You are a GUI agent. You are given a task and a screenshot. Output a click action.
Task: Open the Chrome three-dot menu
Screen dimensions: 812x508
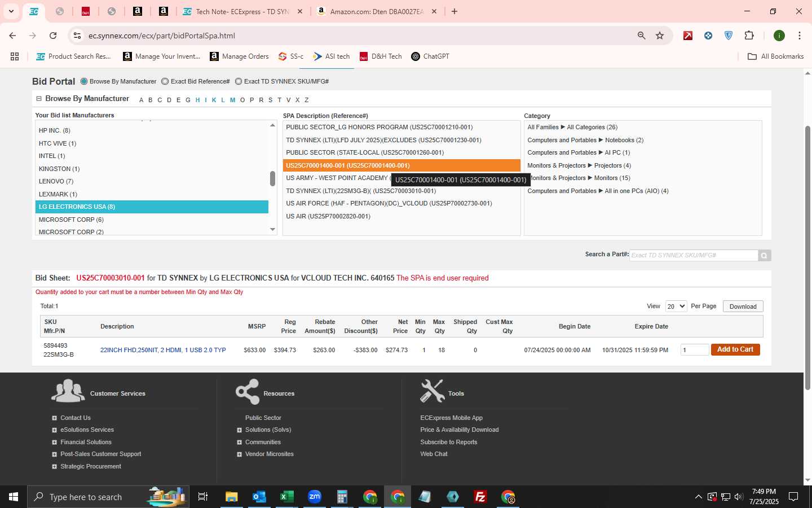pos(800,36)
